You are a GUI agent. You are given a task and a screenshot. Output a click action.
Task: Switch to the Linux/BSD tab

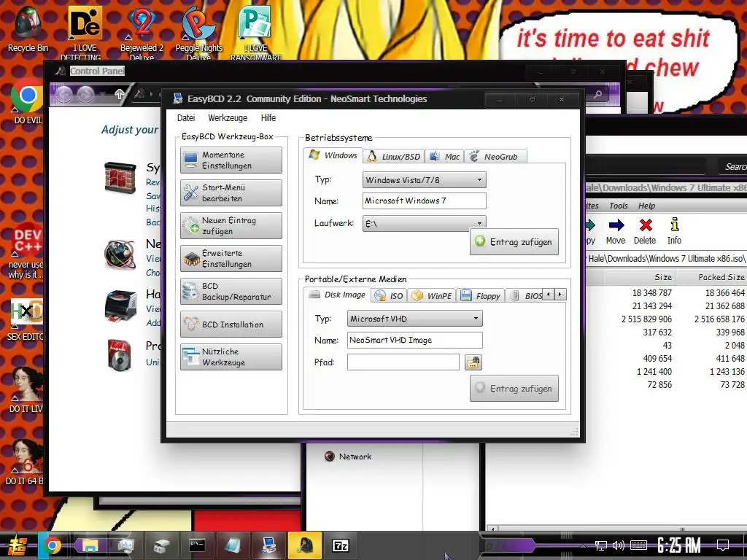pos(393,157)
